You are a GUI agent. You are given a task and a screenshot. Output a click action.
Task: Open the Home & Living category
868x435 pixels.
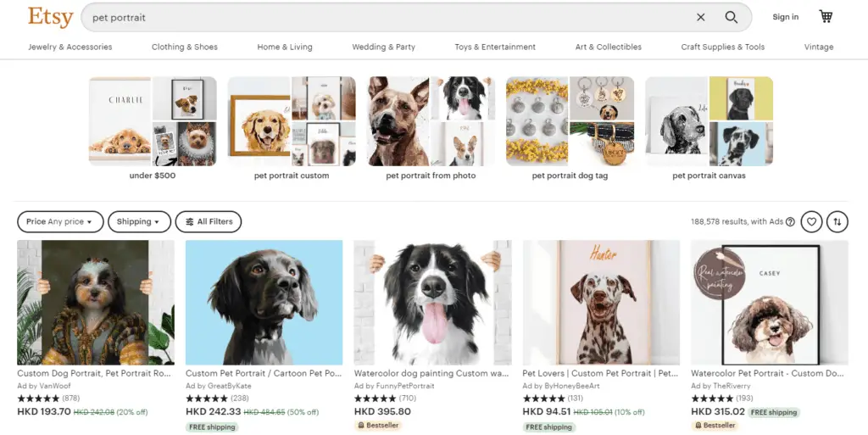(x=285, y=47)
